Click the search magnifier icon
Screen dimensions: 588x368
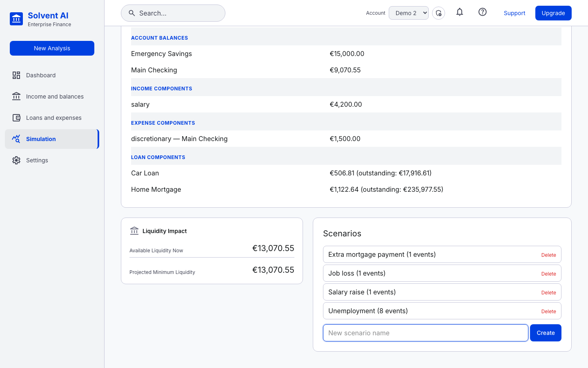coord(132,13)
